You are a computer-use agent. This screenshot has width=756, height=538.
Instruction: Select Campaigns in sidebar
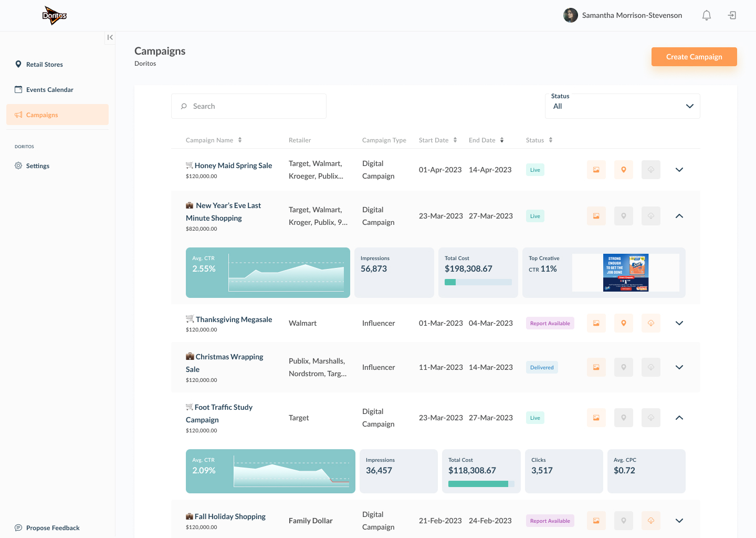[57, 115]
